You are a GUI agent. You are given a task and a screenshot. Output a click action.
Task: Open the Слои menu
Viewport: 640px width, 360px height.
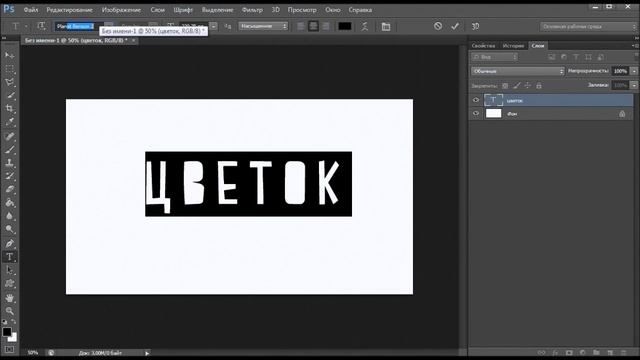click(157, 10)
